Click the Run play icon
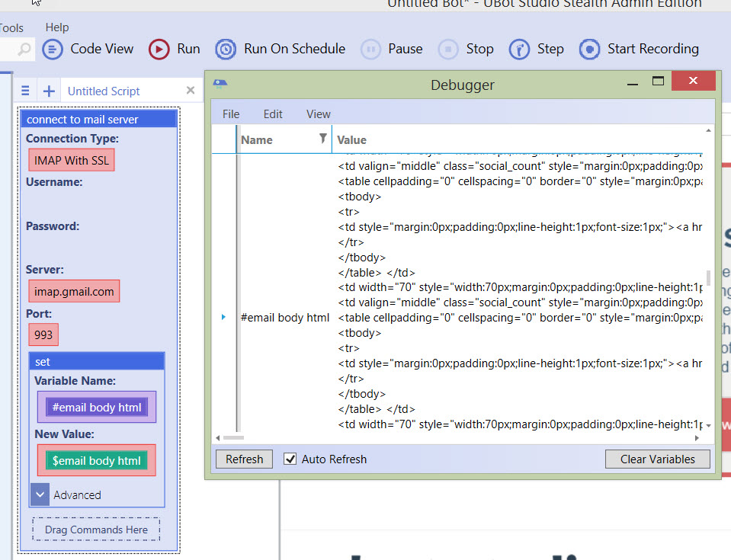The width and height of the screenshot is (731, 560). pyautogui.click(x=159, y=49)
